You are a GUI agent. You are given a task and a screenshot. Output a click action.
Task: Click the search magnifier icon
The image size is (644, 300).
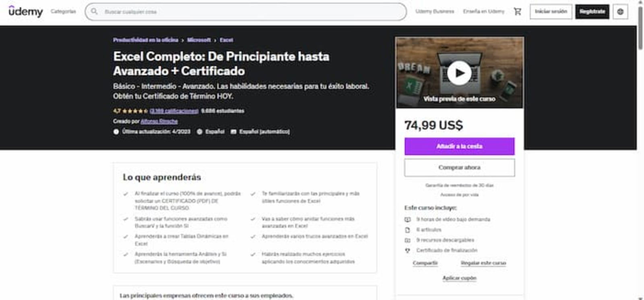94,12
